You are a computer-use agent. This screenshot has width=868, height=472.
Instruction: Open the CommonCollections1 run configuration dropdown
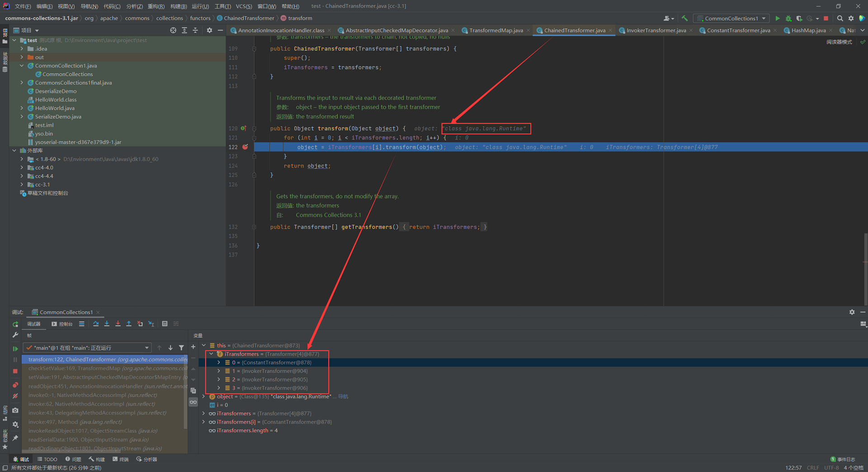tap(731, 19)
